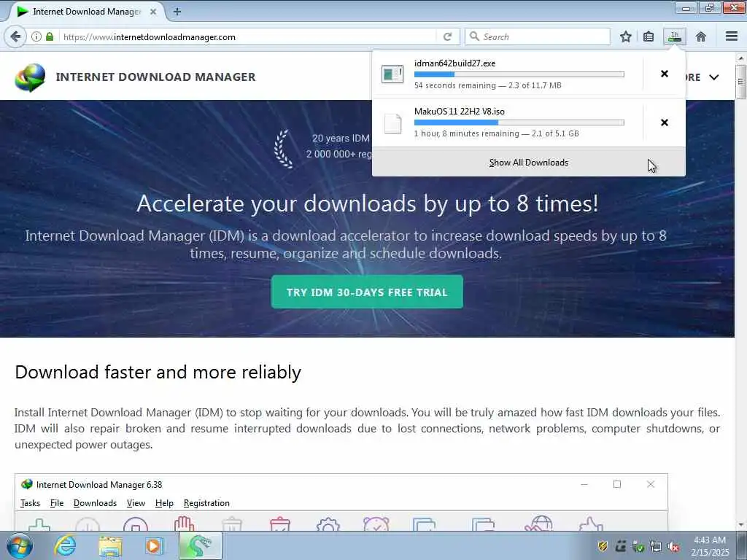The height and width of the screenshot is (560, 747).
Task: Open the Firefox hamburger menu
Action: click(732, 36)
